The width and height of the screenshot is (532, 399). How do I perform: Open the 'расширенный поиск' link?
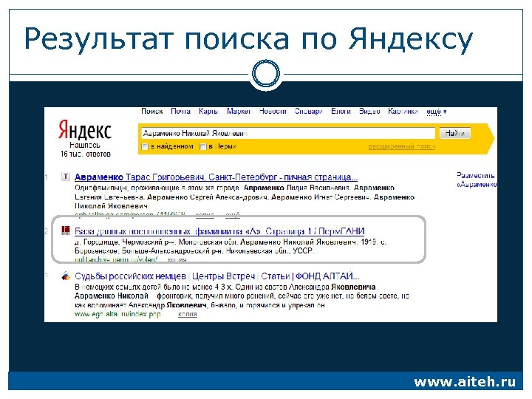[x=402, y=146]
